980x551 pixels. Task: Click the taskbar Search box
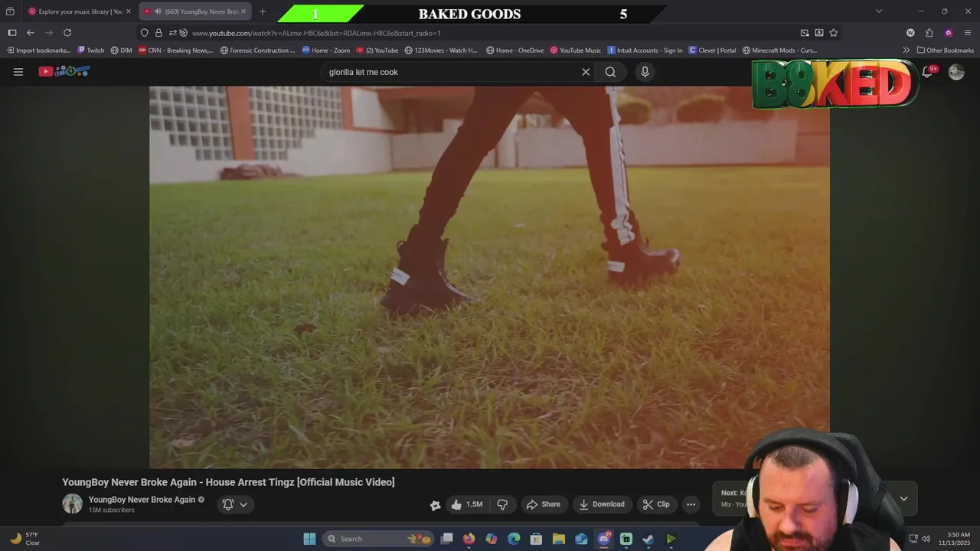pyautogui.click(x=378, y=539)
